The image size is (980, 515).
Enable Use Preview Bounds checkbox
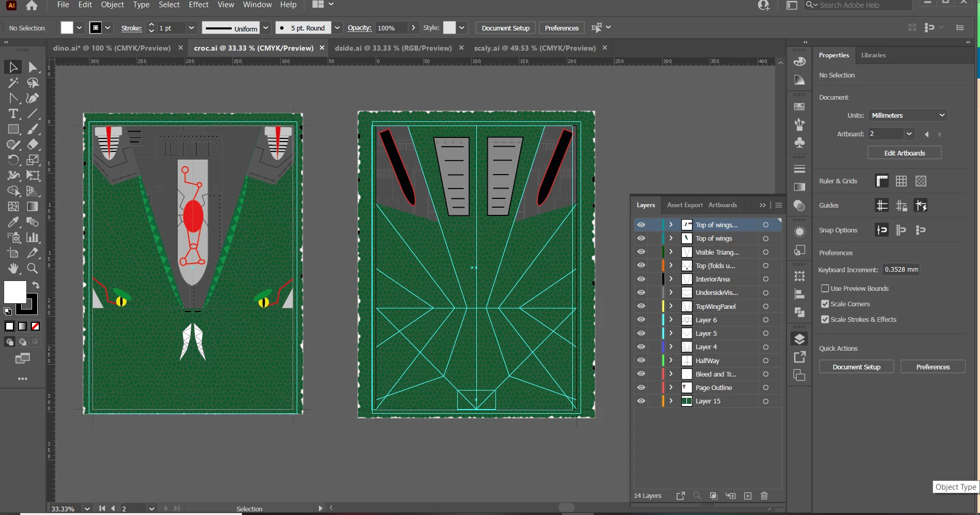(x=825, y=289)
